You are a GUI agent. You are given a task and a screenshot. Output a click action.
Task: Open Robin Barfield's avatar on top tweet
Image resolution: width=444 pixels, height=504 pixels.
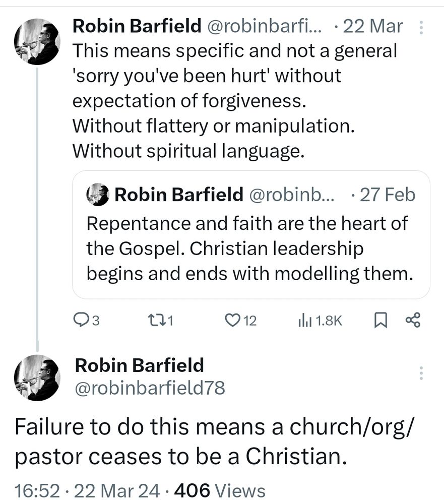37,42
